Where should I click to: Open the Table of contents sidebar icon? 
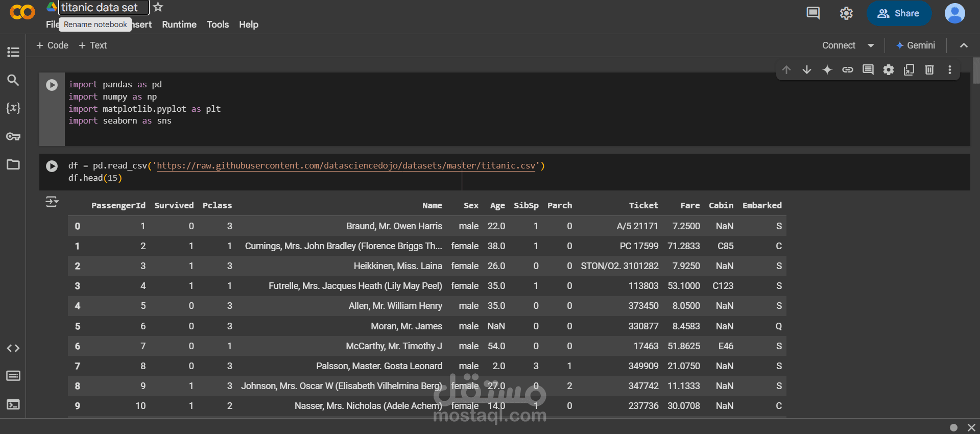pyautogui.click(x=13, y=52)
